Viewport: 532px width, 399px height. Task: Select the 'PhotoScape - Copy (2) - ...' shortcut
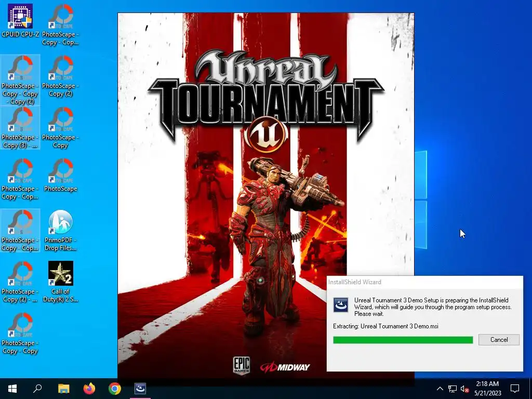coord(20,282)
